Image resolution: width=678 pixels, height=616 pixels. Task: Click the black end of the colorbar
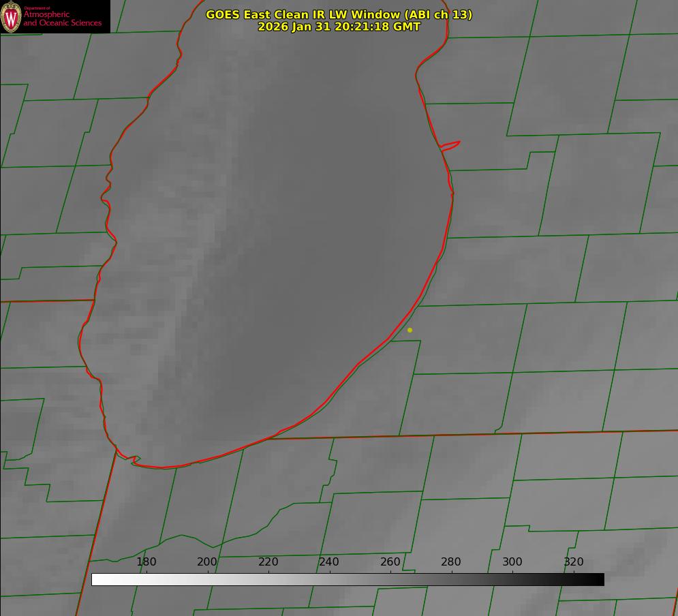click(599, 579)
